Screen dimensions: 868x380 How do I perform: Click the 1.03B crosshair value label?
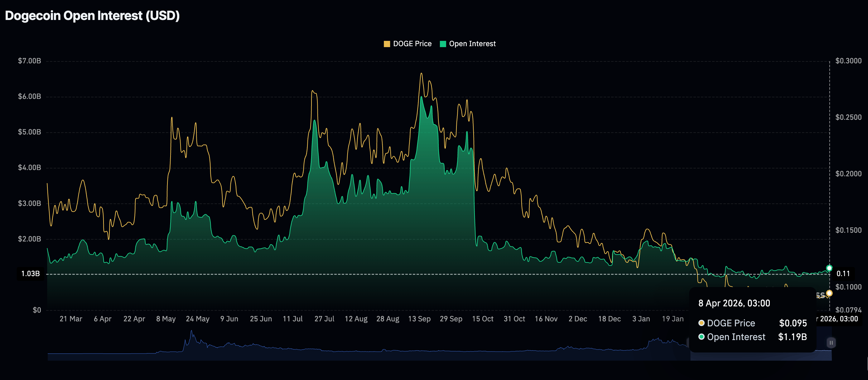30,273
